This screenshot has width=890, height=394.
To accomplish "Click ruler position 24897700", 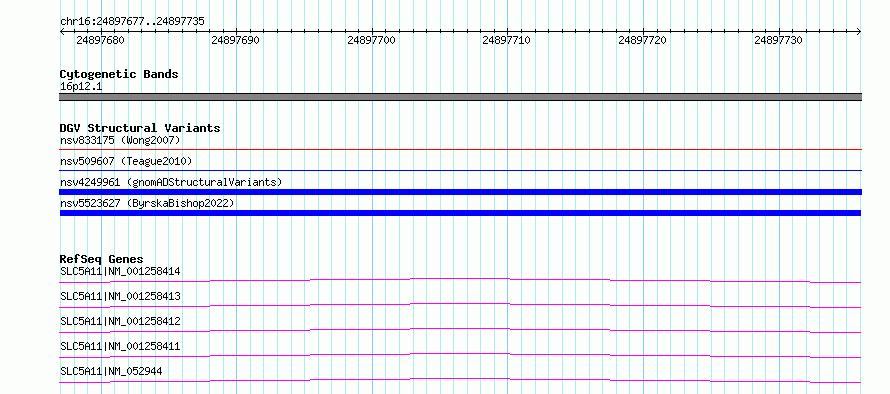I will click(x=371, y=40).
